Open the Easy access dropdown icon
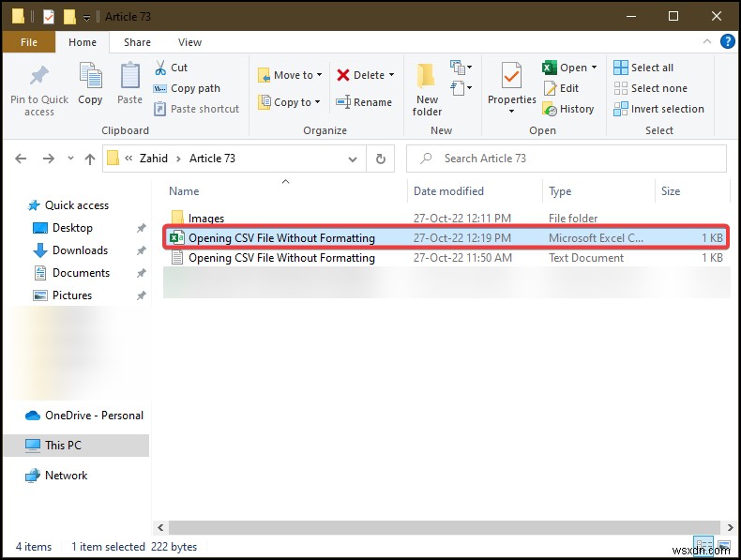The width and height of the screenshot is (741, 560). pos(461,88)
